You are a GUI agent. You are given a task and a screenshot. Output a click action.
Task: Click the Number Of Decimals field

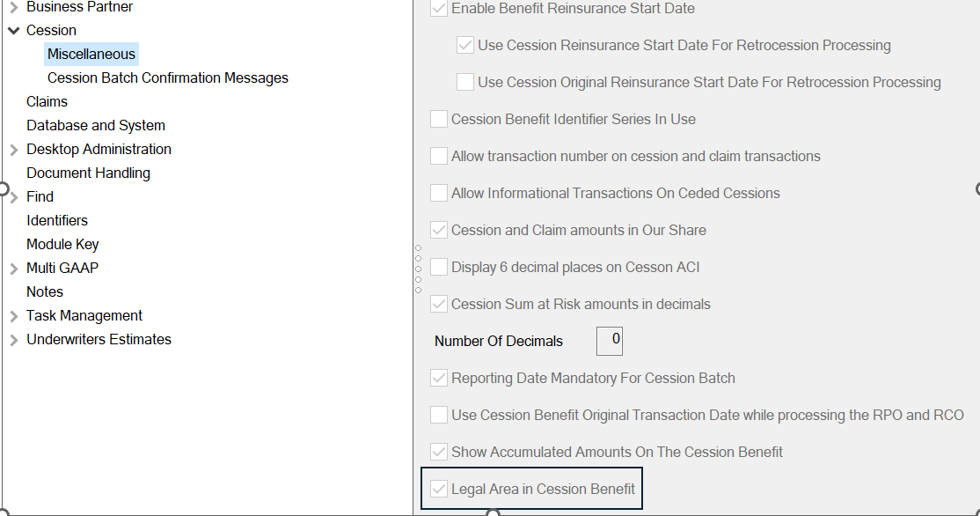[x=610, y=341]
